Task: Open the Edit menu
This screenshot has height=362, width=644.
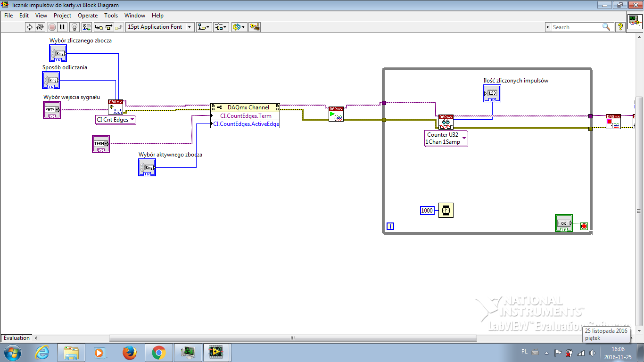Action: click(24, 16)
